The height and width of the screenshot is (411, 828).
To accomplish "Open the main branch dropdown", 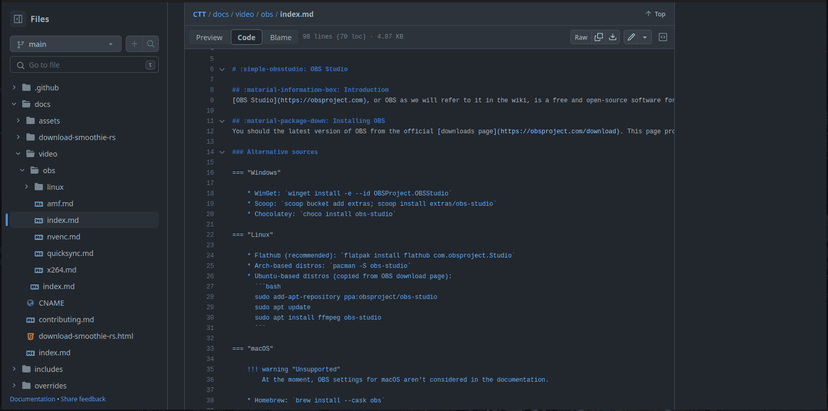I will [x=65, y=44].
